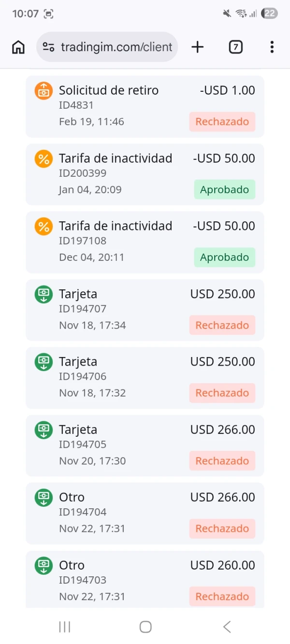Tap the deposit icon for Otro ID194704
This screenshot has width=290, height=644.
click(43, 498)
